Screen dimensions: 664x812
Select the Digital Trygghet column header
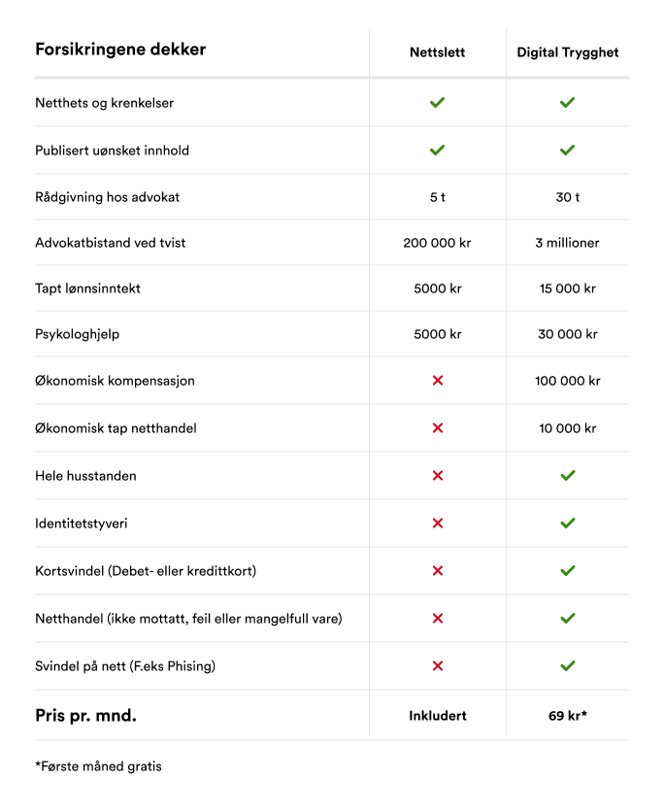[568, 52]
